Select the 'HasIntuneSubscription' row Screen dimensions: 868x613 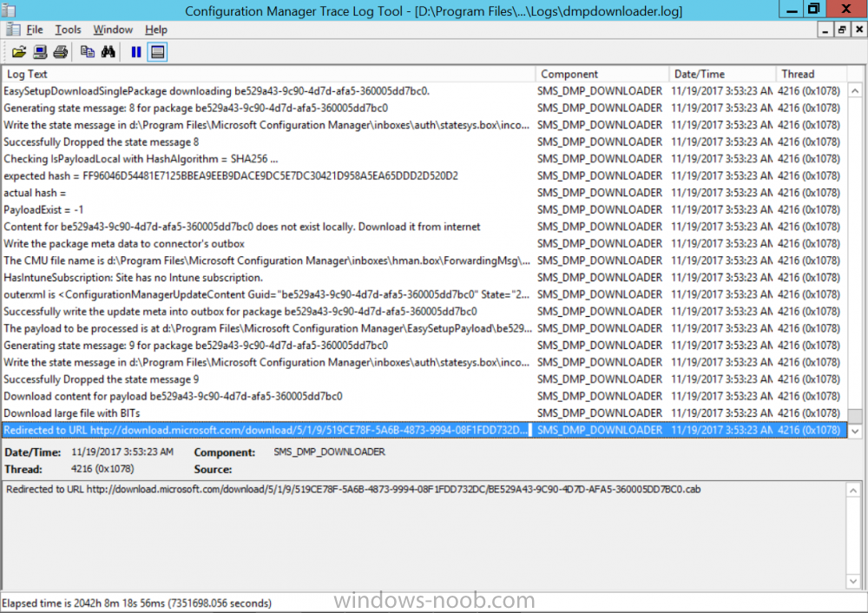point(424,278)
